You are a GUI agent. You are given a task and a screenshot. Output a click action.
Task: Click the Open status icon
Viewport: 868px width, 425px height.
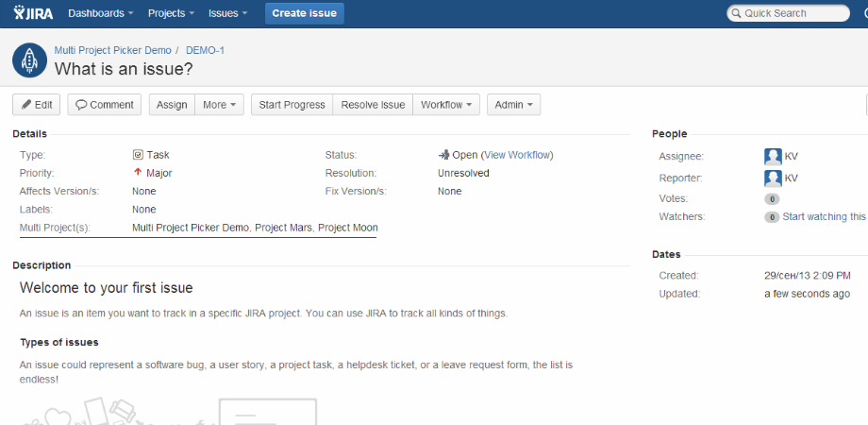click(443, 155)
